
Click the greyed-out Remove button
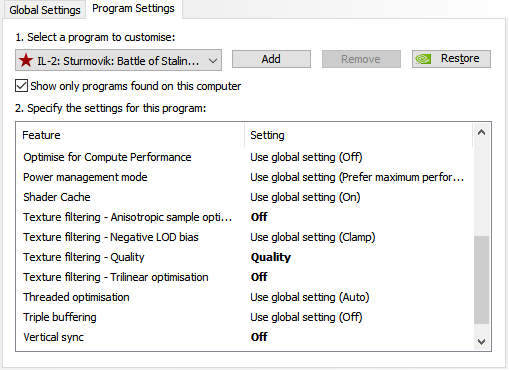click(x=361, y=59)
